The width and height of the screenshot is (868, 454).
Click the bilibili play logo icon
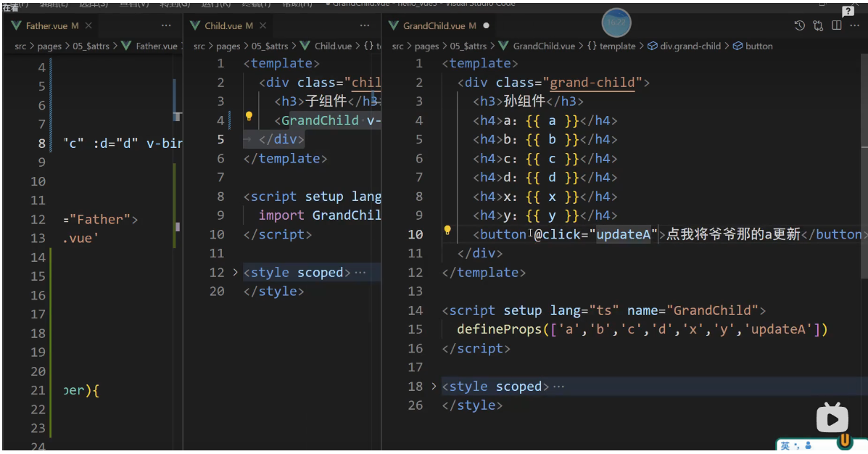point(832,418)
